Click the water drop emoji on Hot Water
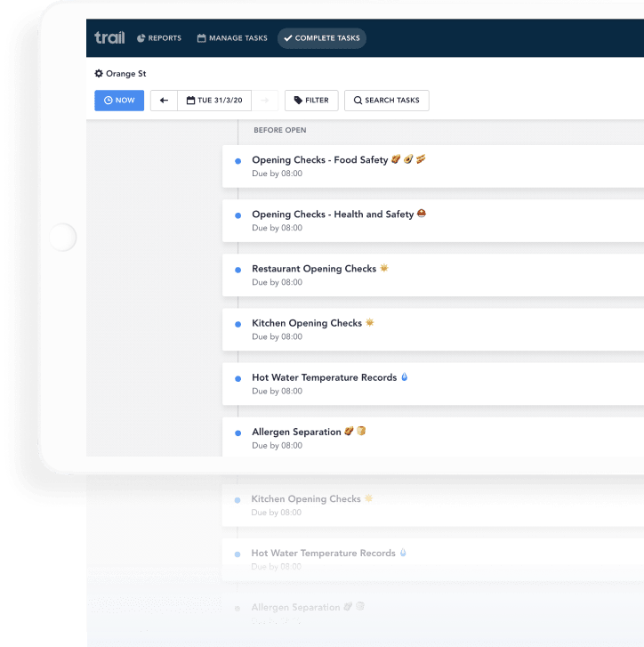The image size is (644, 647). point(405,376)
